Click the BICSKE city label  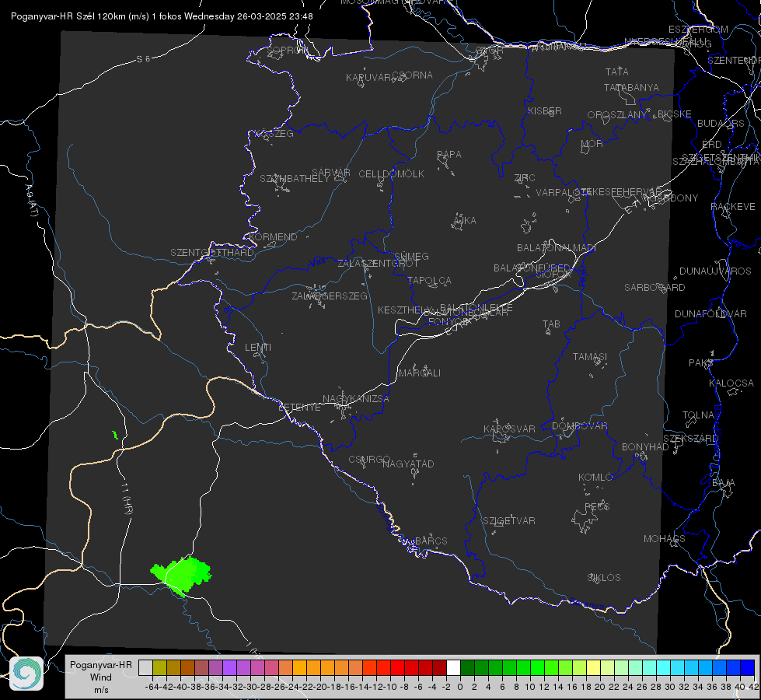675,114
